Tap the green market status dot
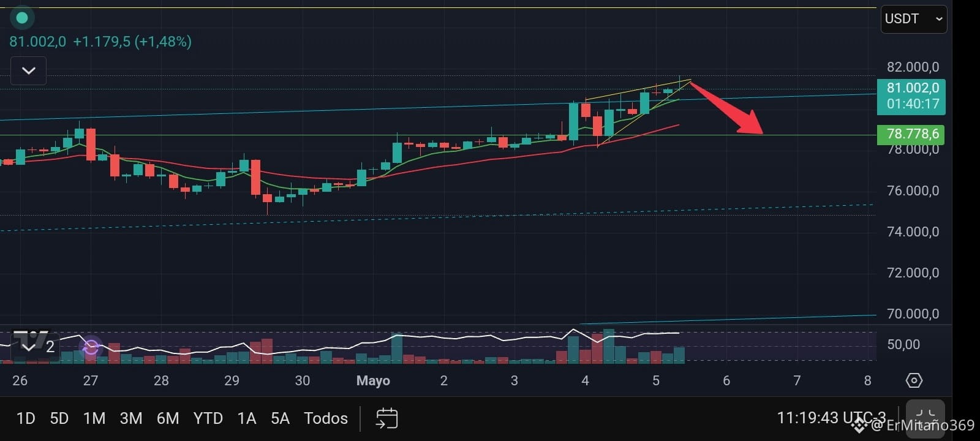Image resolution: width=980 pixels, height=441 pixels. click(22, 18)
